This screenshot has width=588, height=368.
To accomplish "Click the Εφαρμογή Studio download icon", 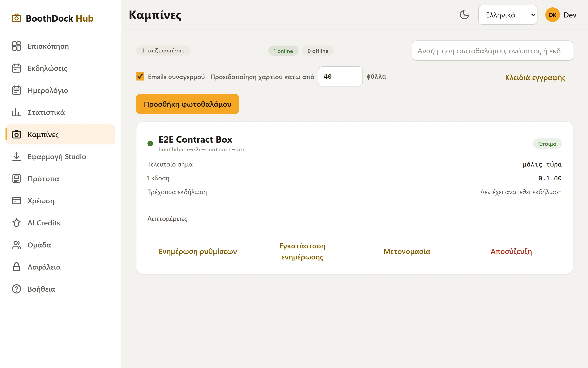I will tap(16, 156).
